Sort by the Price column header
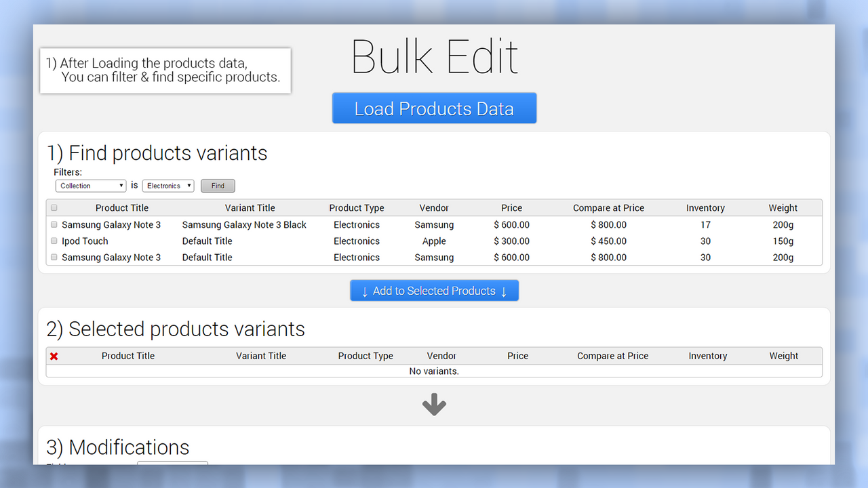Image resolution: width=868 pixels, height=488 pixels. click(x=511, y=207)
